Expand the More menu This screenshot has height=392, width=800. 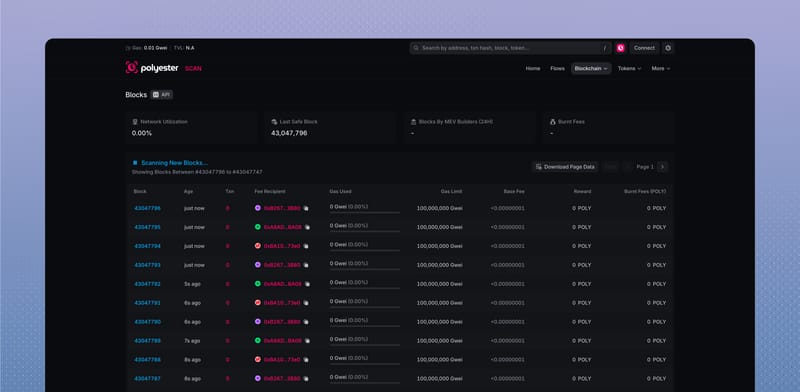(x=661, y=68)
